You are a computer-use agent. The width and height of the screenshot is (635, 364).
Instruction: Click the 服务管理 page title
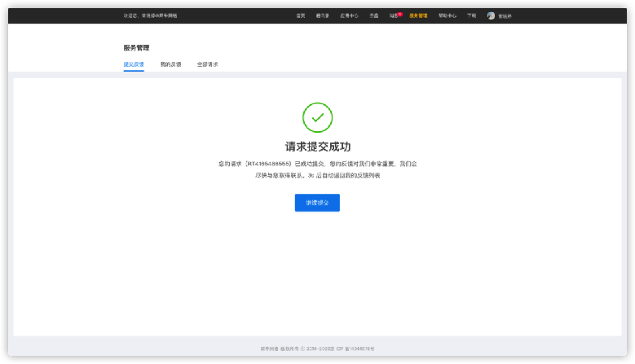[x=136, y=48]
